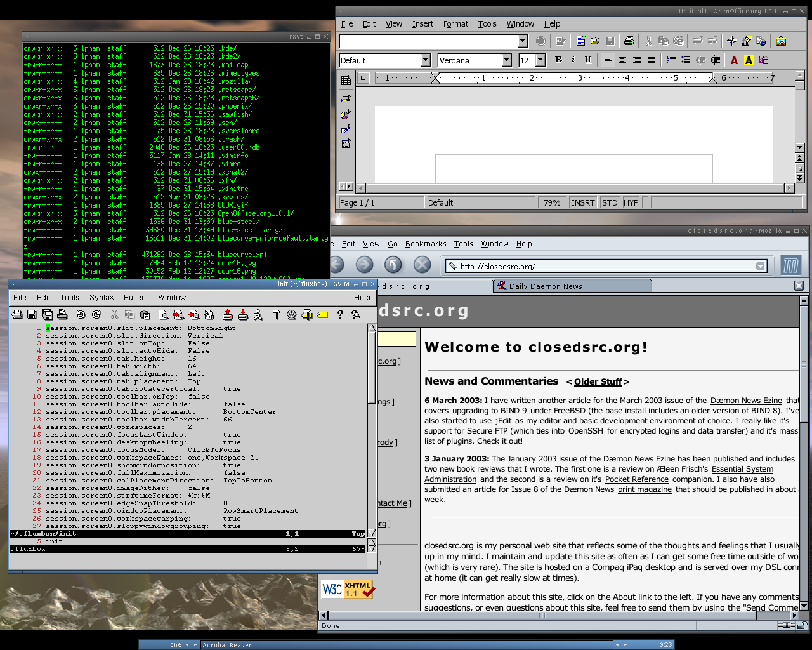812x650 pixels.
Task: Click the red Font Color button in OpenOffice
Action: pos(734,60)
